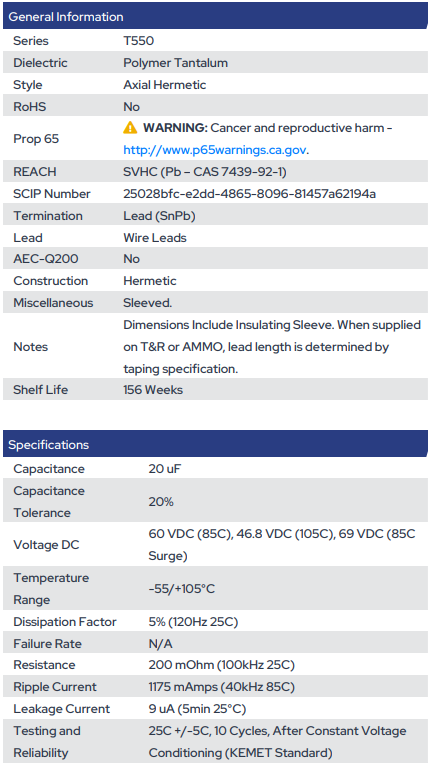Screen dimensions: 428x768
Task: Select the Axial Hermetic style value
Action: click(x=165, y=85)
